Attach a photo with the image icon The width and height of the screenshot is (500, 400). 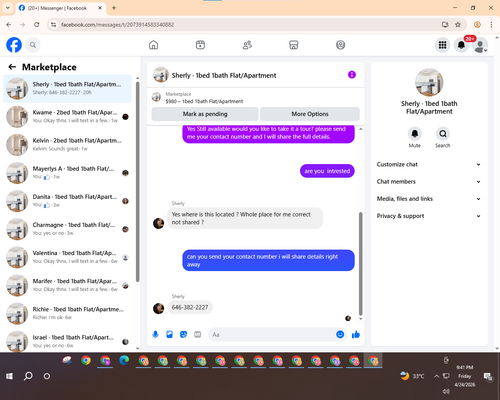click(x=169, y=334)
